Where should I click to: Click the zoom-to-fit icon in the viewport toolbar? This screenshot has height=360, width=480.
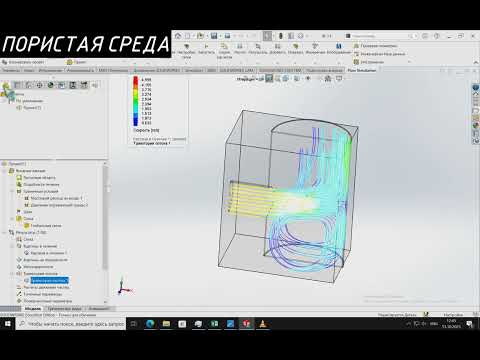pyautogui.click(x=269, y=79)
